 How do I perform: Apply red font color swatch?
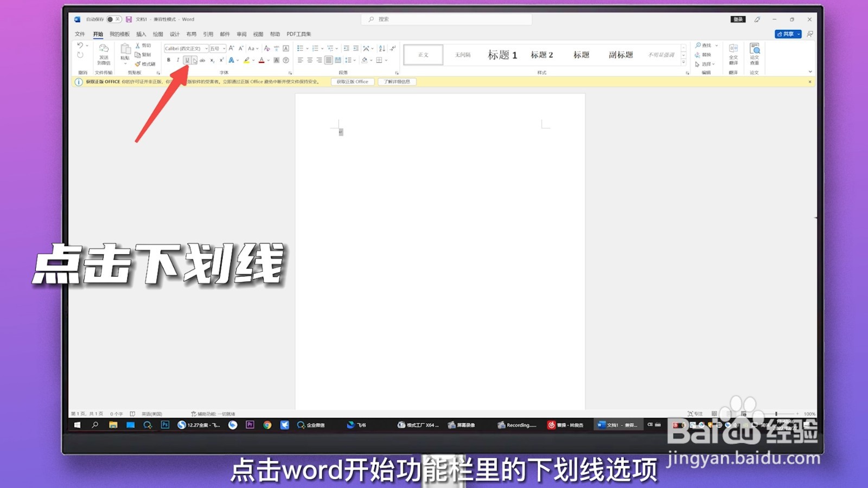click(x=261, y=60)
